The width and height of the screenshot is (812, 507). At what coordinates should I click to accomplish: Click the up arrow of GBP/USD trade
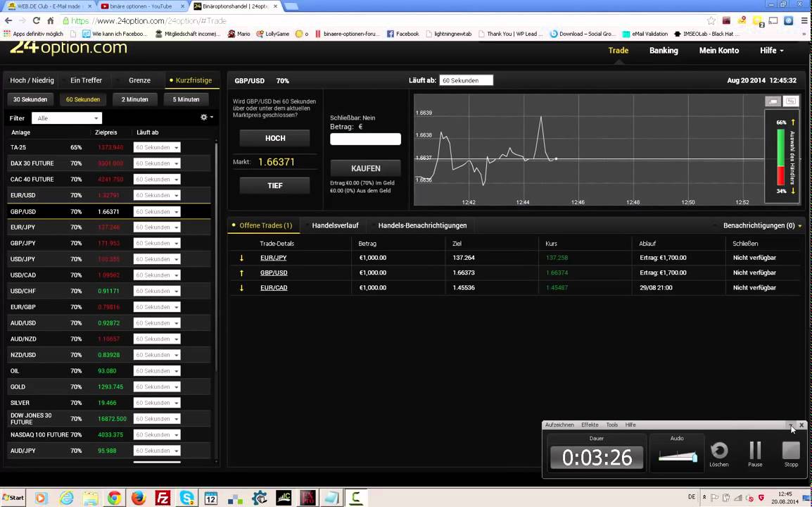241,273
